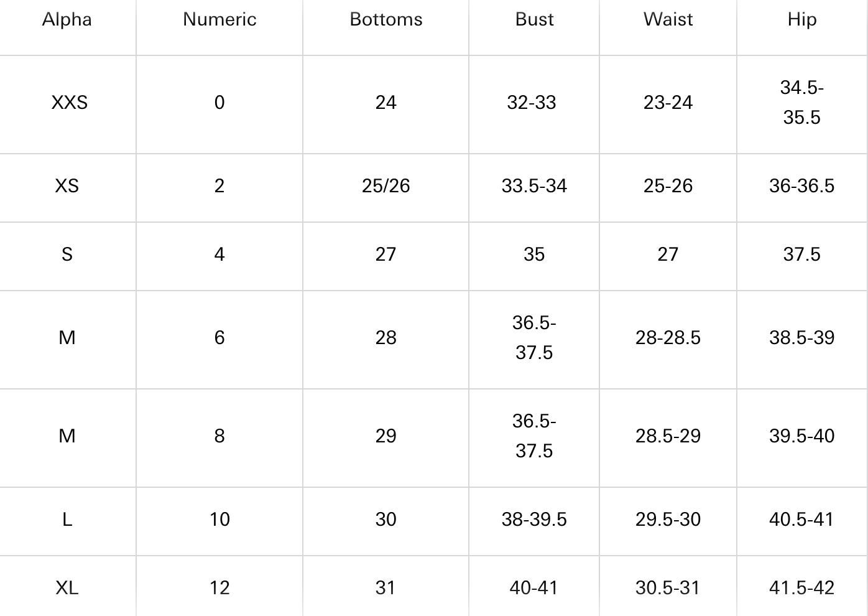Click the Alpha column header

tap(67, 19)
